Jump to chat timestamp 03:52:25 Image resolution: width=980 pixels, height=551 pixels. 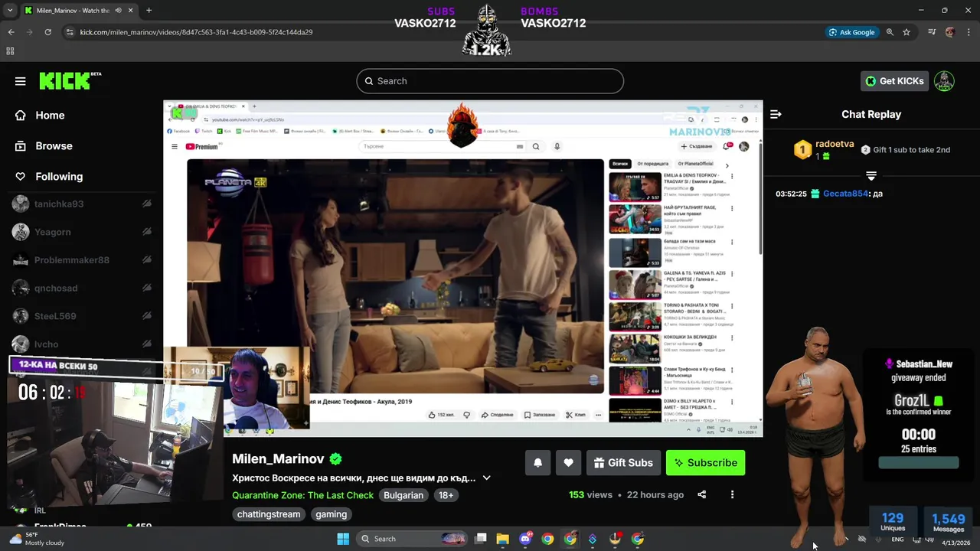click(x=791, y=194)
